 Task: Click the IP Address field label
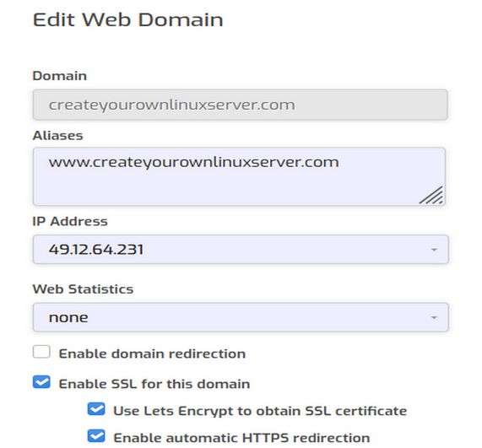(70, 221)
